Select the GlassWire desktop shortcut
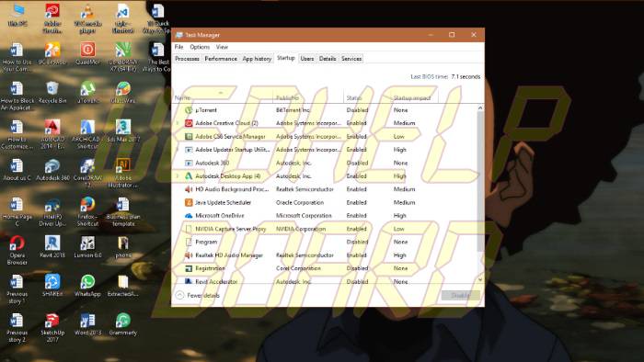This screenshot has width=644, height=362. coord(122,92)
